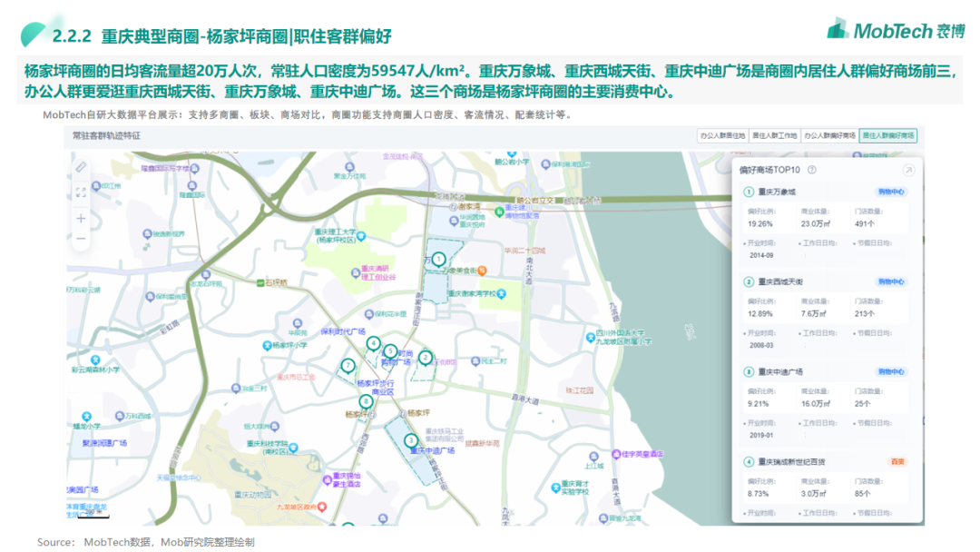Open the help icon beside 偏好商场TOP10
The height and width of the screenshot is (552, 980).
(812, 170)
